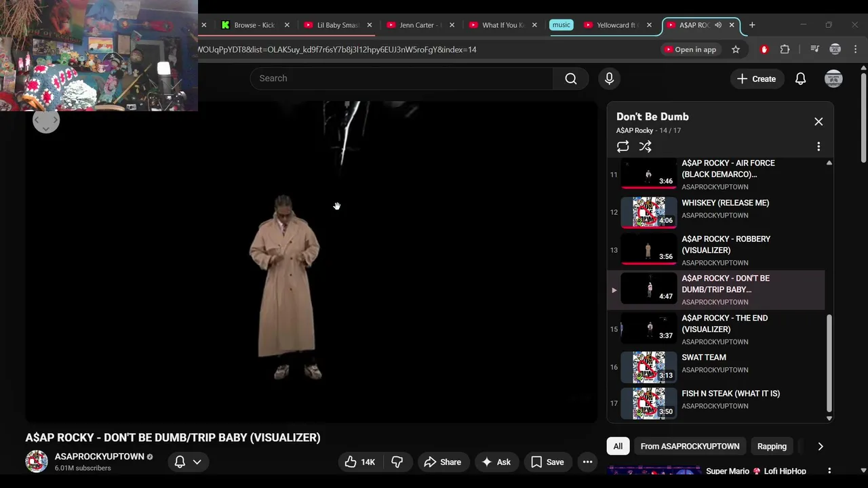Click the video player area
Viewport: 868px width, 488px height.
click(x=312, y=262)
